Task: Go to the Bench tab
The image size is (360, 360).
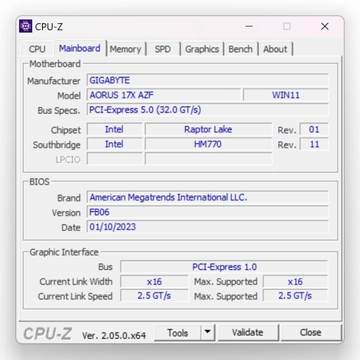Action: (x=240, y=49)
